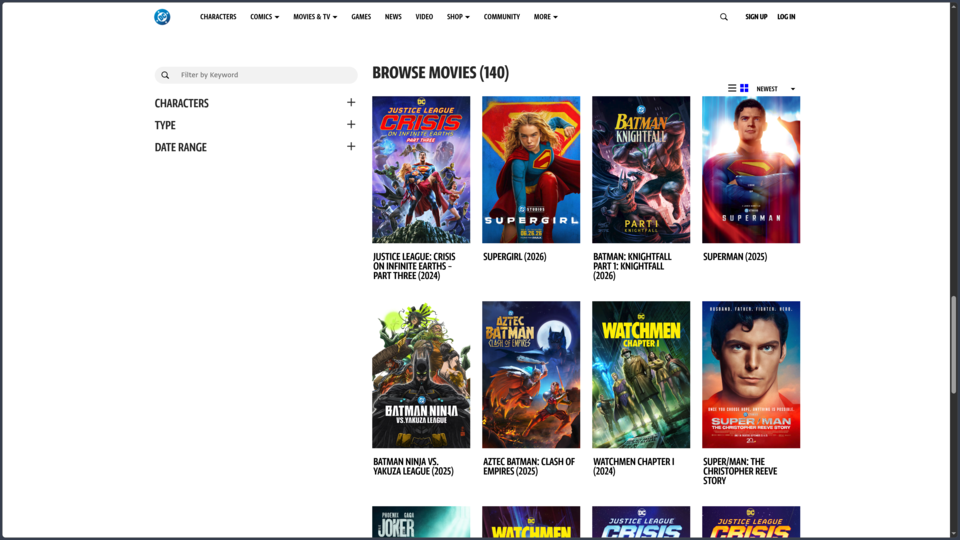Open the News nav item
The width and height of the screenshot is (960, 540).
[393, 17]
